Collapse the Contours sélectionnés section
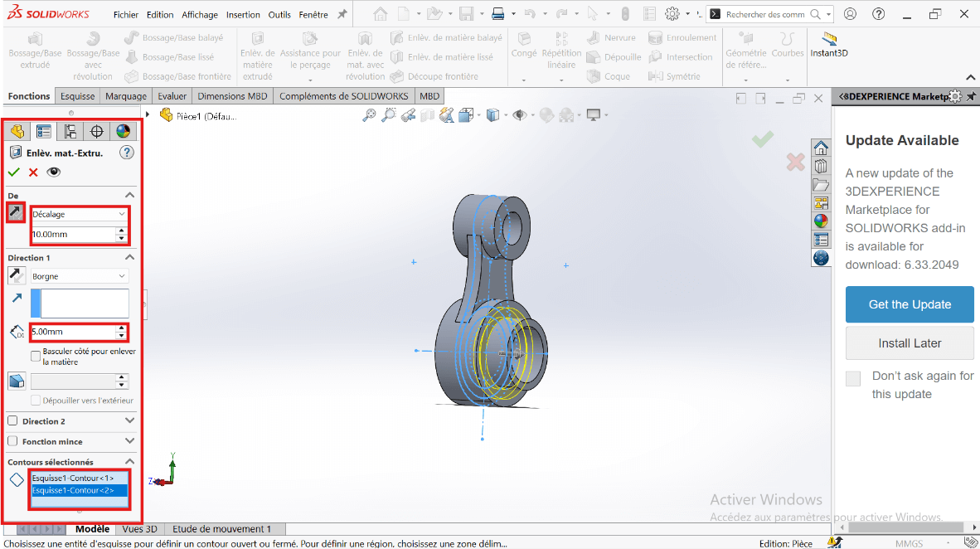The image size is (980, 549). (129, 462)
